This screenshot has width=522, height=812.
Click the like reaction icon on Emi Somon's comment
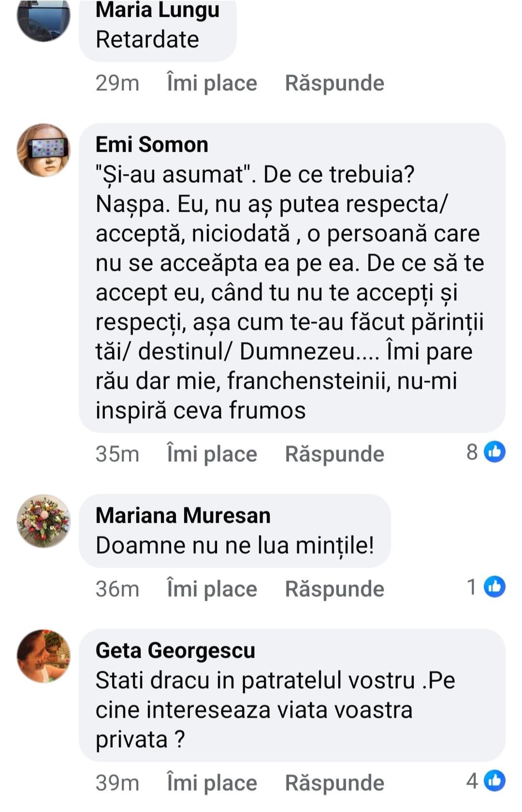[x=494, y=452]
